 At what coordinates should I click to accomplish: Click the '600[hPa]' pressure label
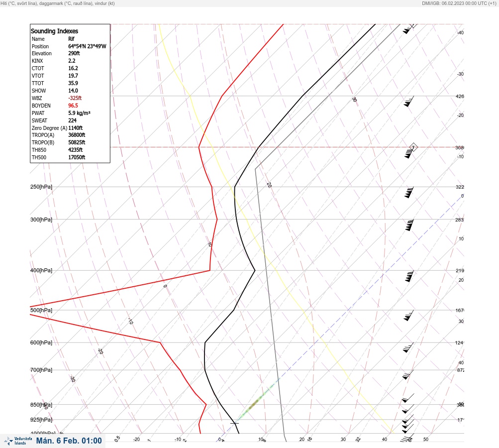(41, 343)
